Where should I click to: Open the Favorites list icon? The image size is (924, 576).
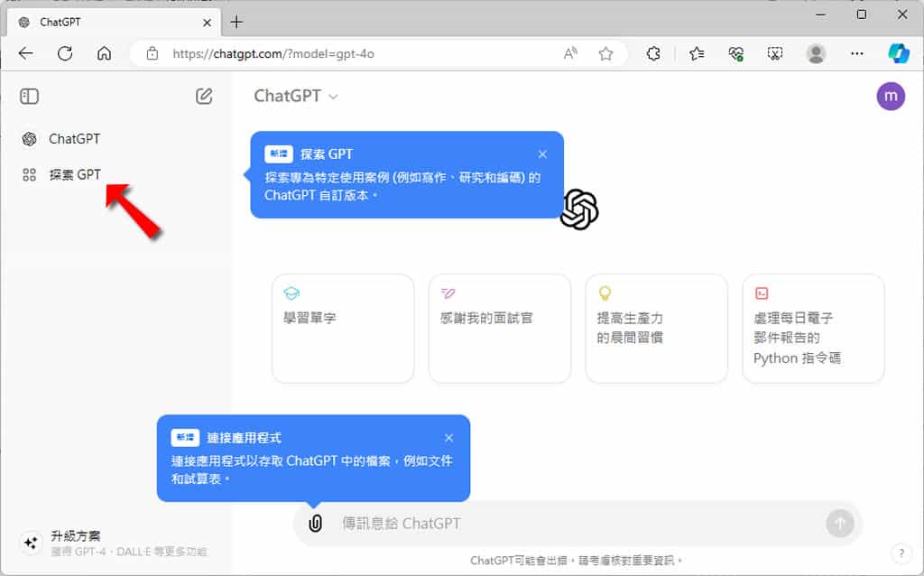(697, 53)
